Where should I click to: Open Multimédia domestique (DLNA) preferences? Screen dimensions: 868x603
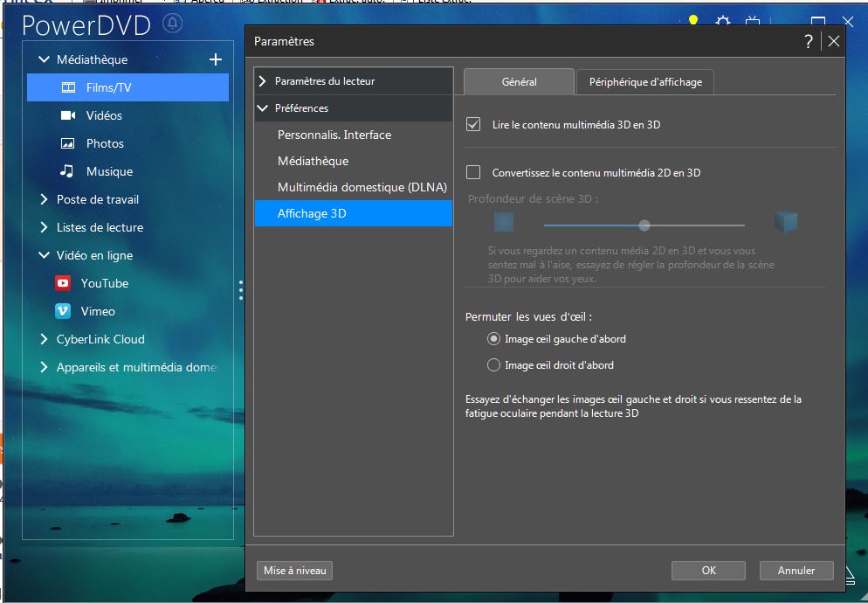(x=353, y=187)
